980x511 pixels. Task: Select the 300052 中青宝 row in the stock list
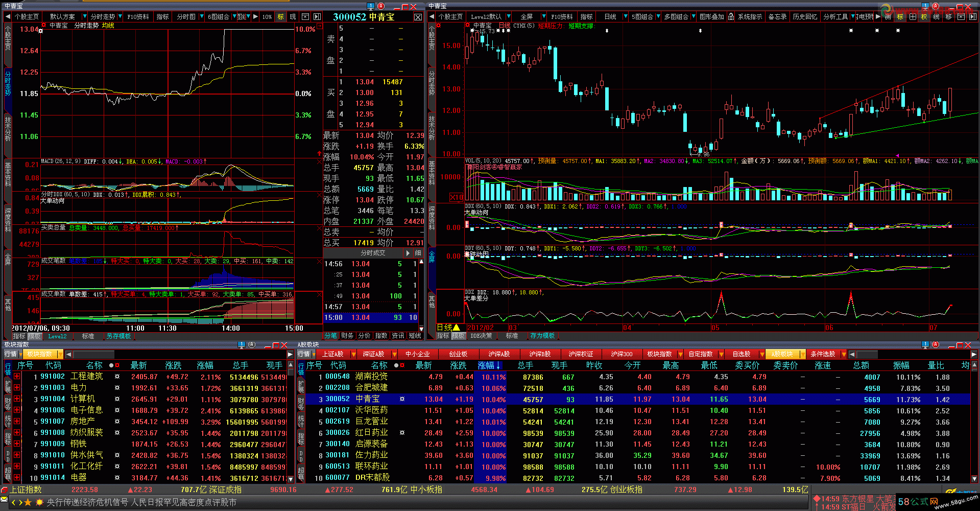(x=637, y=399)
